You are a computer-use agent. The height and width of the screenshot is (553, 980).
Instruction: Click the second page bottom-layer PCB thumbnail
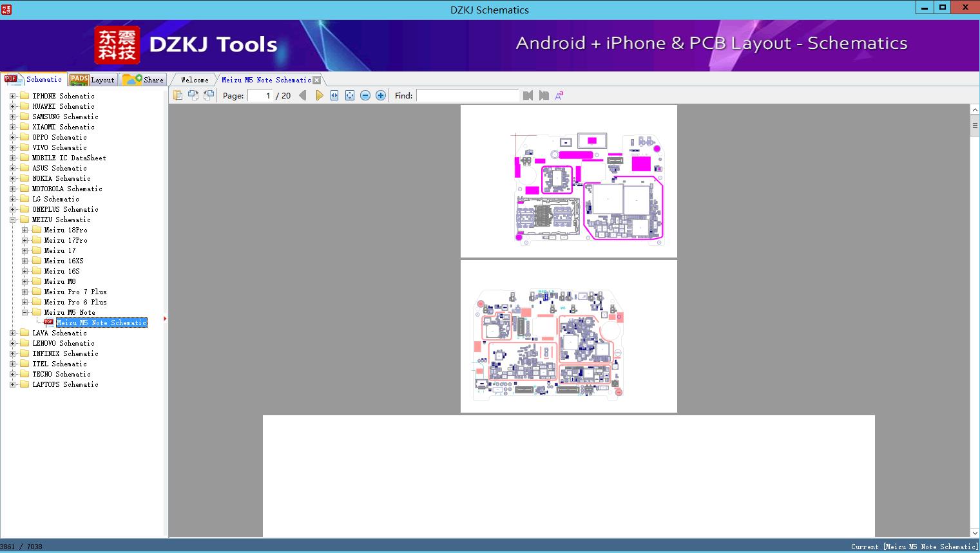point(569,337)
